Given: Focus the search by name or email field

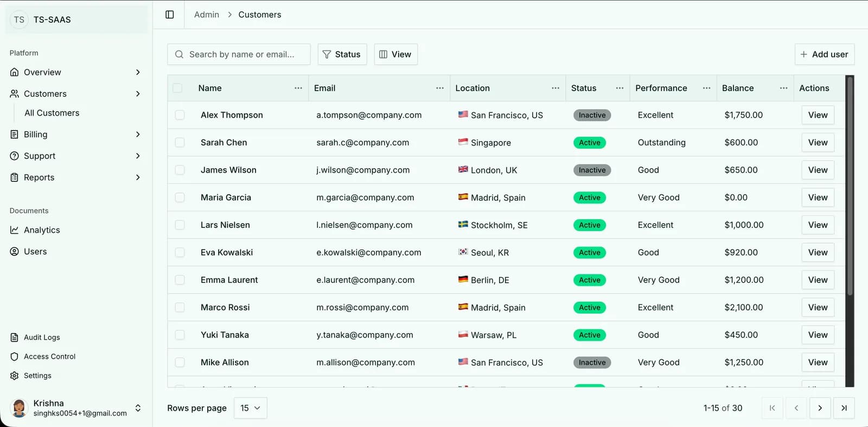Looking at the screenshot, I should (x=239, y=54).
